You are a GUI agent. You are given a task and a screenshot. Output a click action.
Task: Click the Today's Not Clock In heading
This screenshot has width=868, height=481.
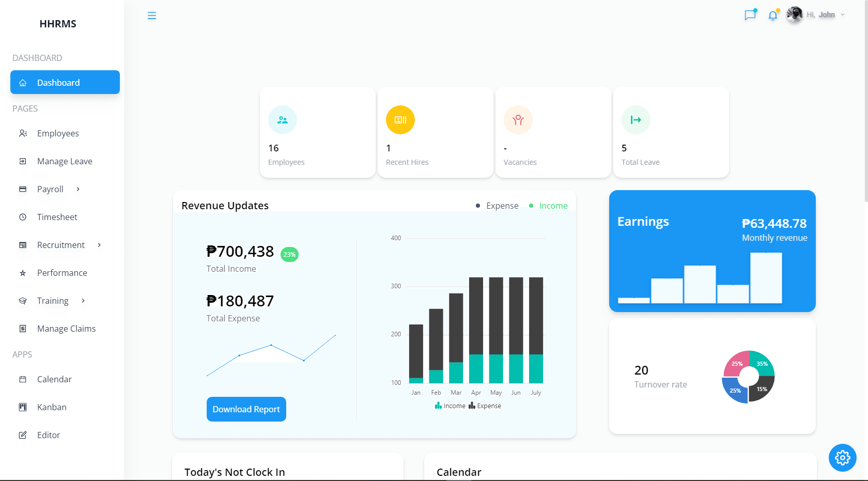coord(235,472)
